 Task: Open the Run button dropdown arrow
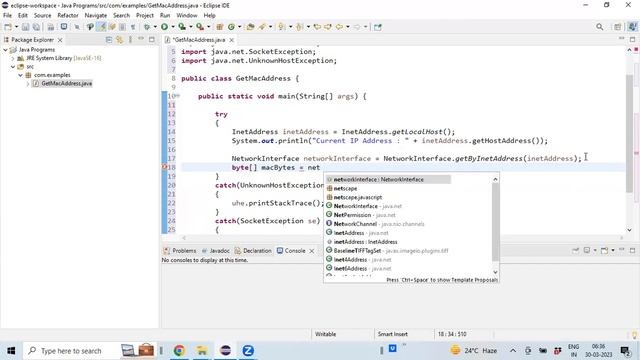tap(173, 27)
